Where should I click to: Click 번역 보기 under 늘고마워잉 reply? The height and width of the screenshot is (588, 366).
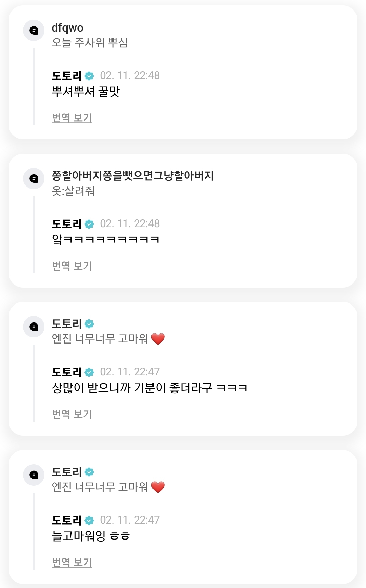point(72,563)
